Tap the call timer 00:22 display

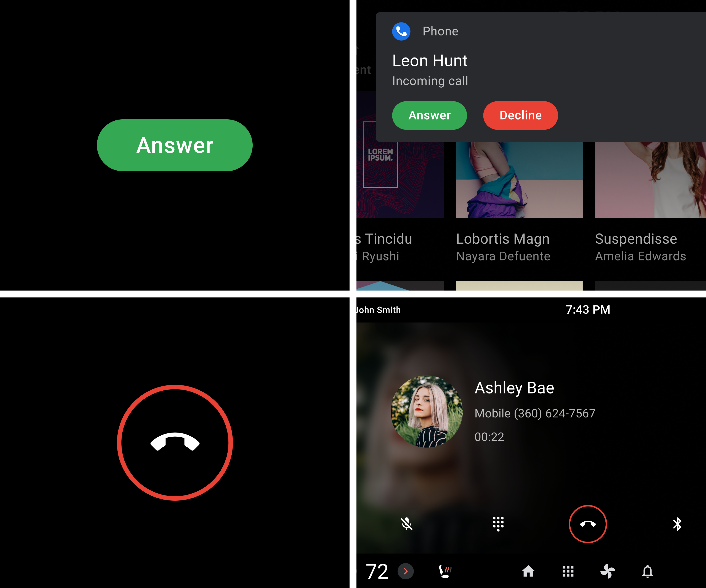tap(490, 437)
